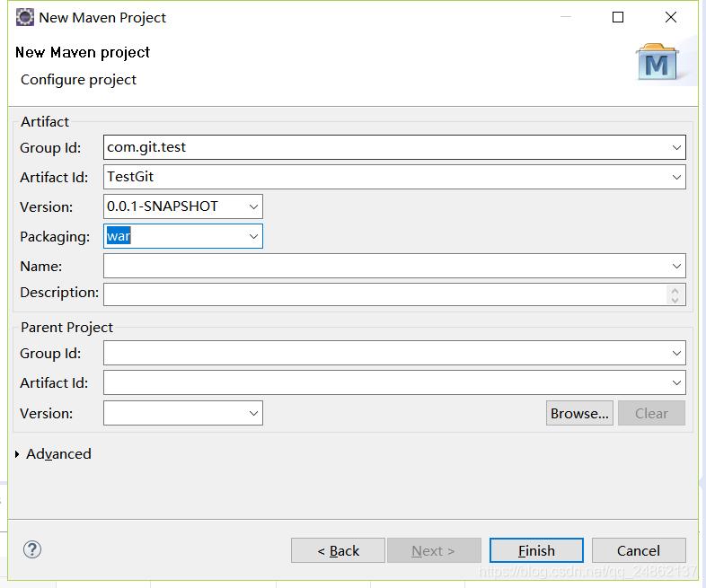Open the 0.0.1-SNAPSHOT Version dropdown arrow
The height and width of the screenshot is (588, 706).
pos(253,206)
